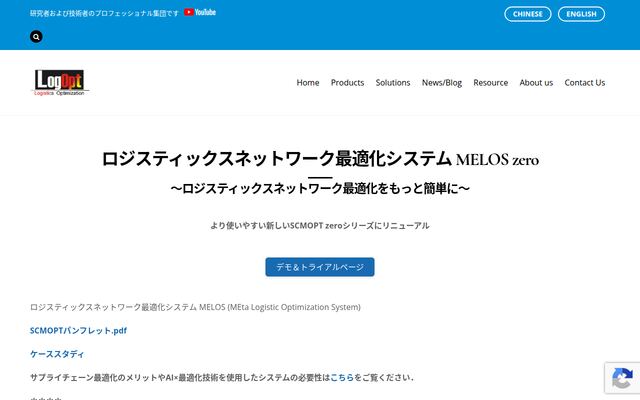
Task: Open the News/Blog menu
Action: coord(442,82)
